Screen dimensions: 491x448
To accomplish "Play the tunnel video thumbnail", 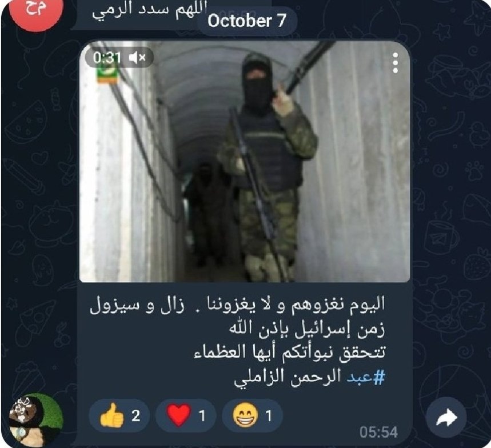I will (245, 162).
